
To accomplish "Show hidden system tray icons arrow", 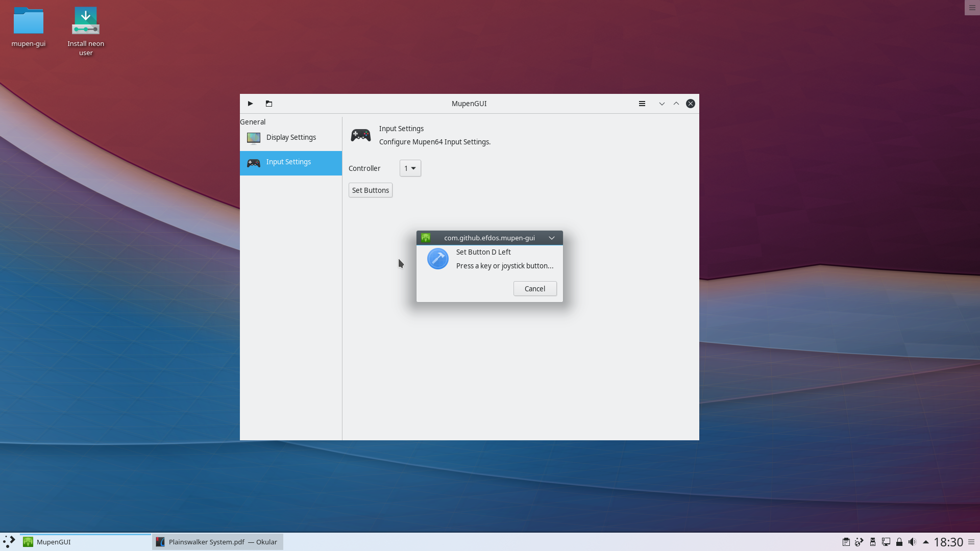I will pos(925,542).
